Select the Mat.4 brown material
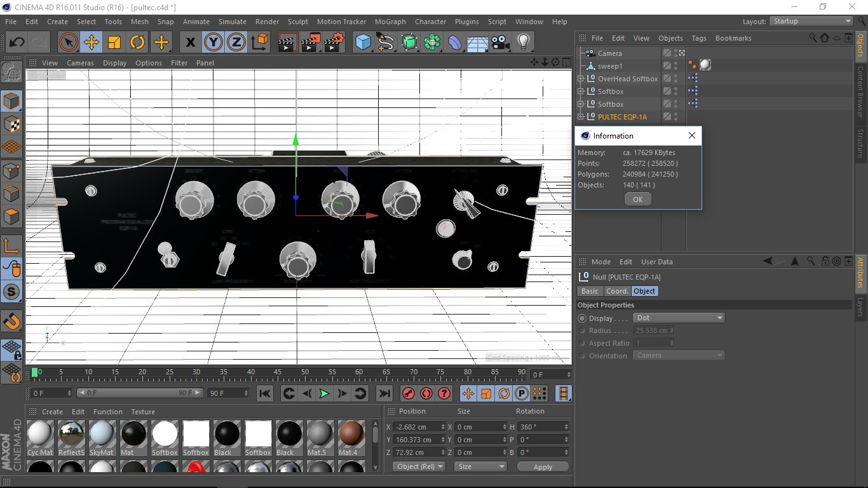 point(351,438)
